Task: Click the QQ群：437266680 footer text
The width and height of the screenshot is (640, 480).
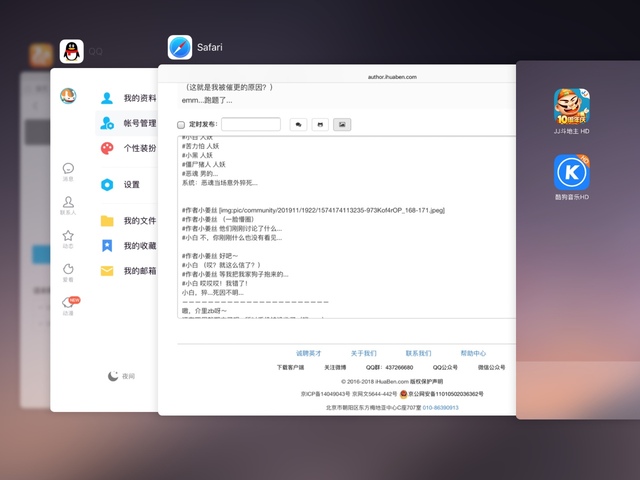Action: point(389,367)
